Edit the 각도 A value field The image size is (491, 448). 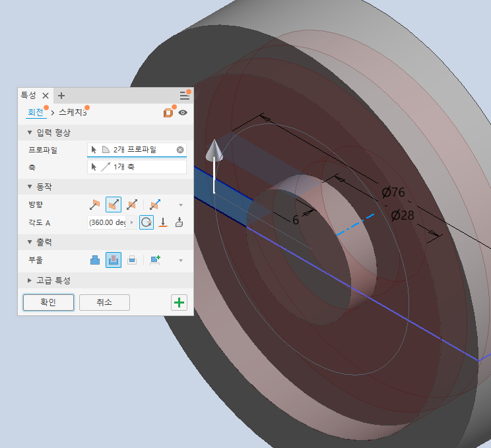[107, 222]
